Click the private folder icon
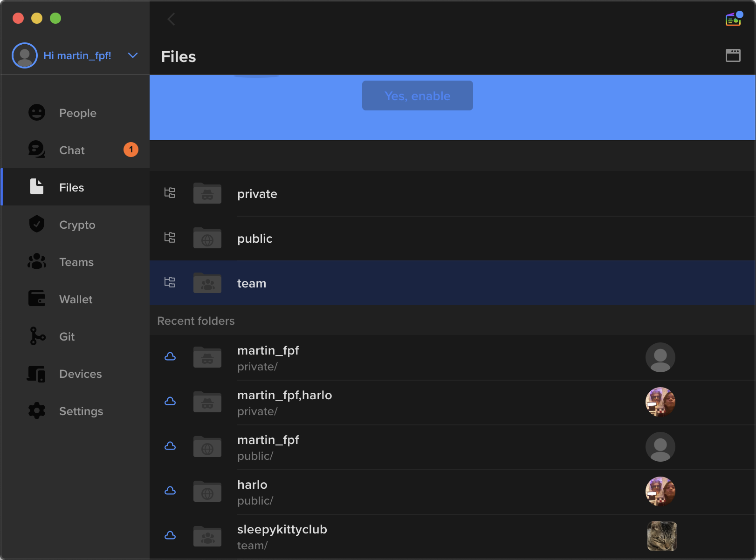 [x=207, y=193]
